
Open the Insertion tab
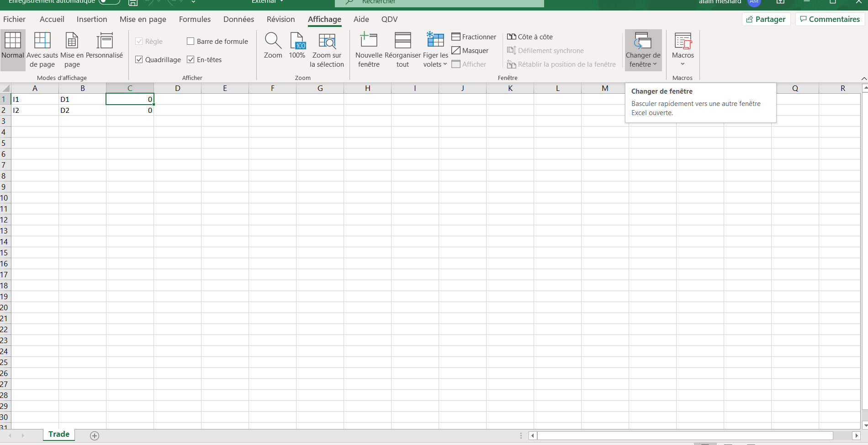pos(92,19)
